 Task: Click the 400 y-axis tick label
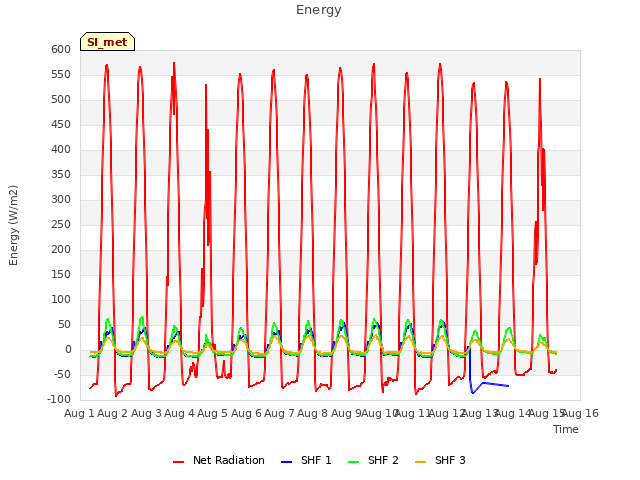61,150
